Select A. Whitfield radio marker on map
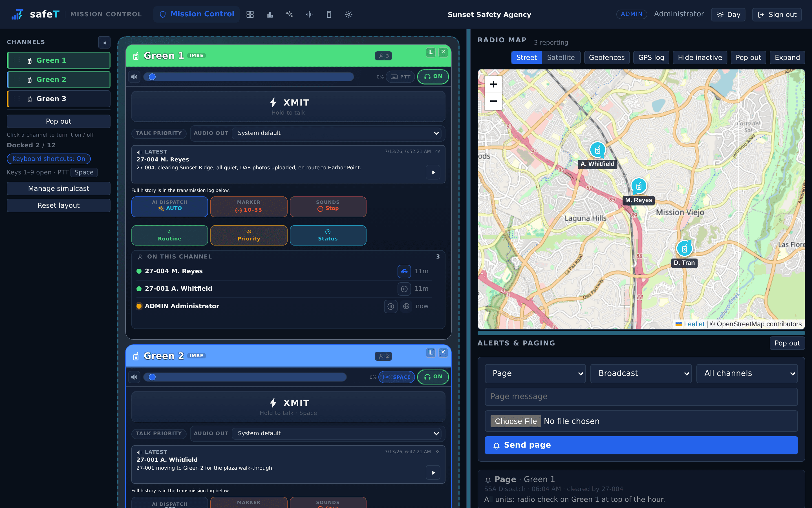Image resolution: width=812 pixels, height=508 pixels. [x=598, y=150]
